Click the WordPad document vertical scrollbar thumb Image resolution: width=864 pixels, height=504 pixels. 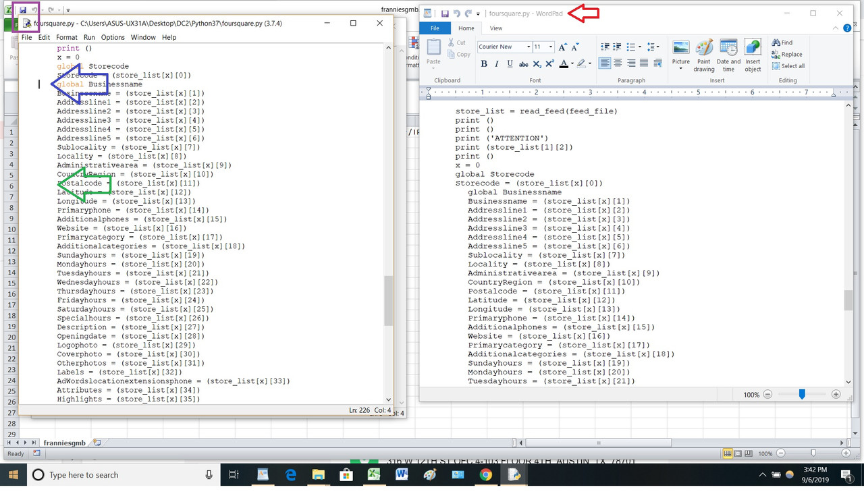coord(848,300)
